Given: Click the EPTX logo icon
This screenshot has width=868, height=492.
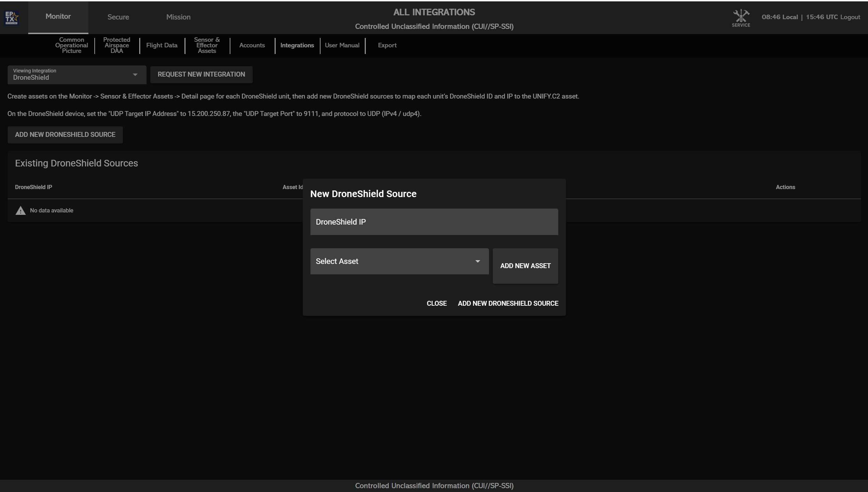Looking at the screenshot, I should coord(11,17).
